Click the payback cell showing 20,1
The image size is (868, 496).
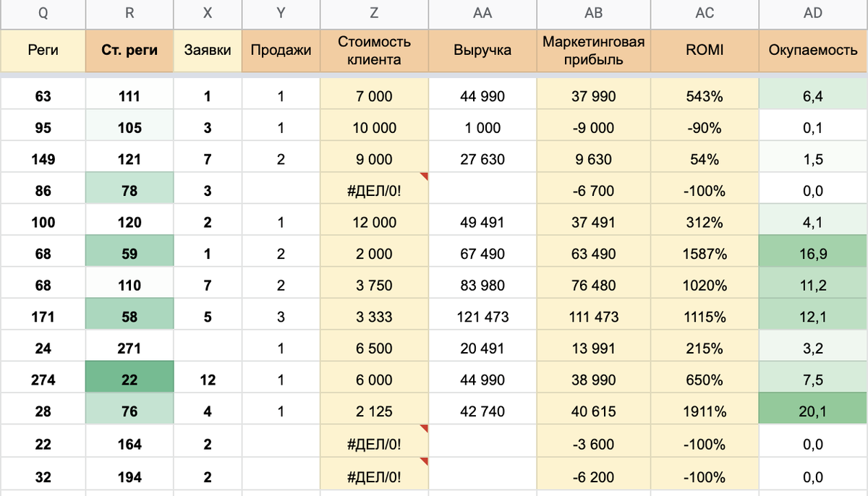[813, 411]
